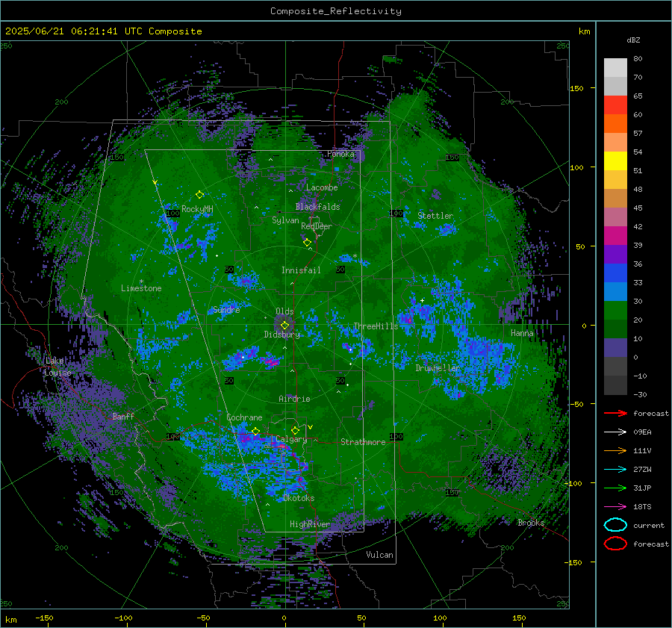672x628 pixels.
Task: Click the Strathmore city label
Action: coord(363,442)
